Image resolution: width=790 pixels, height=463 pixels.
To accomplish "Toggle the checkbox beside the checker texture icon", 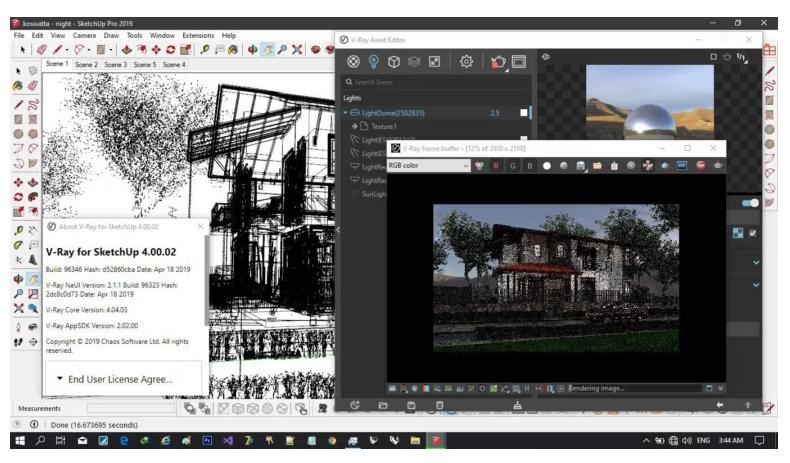I will (x=752, y=233).
